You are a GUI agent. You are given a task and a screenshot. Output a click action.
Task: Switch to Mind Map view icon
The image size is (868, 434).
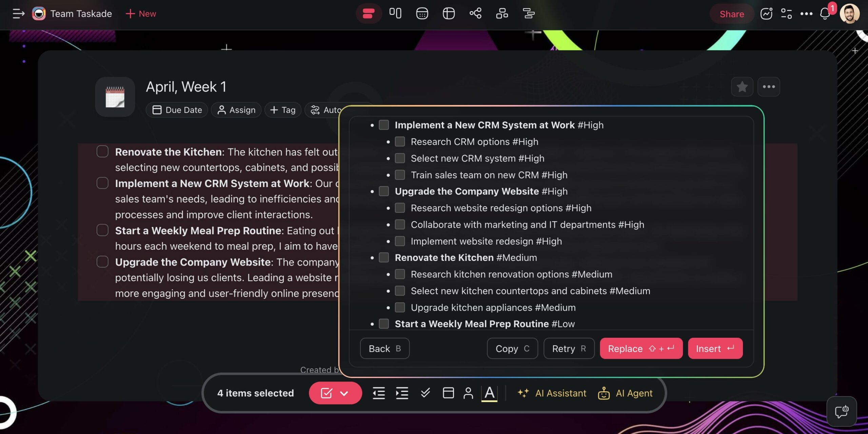(x=475, y=14)
